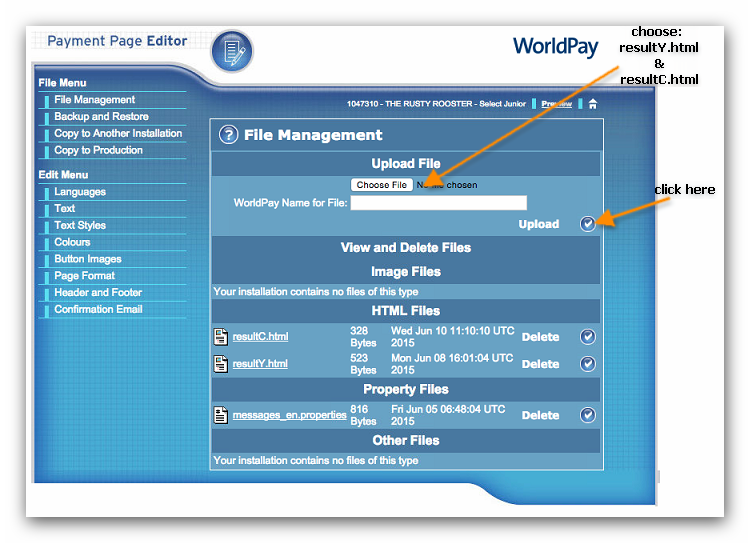Click the Payment Page Editor notepad icon
The image size is (750, 543).
click(232, 51)
